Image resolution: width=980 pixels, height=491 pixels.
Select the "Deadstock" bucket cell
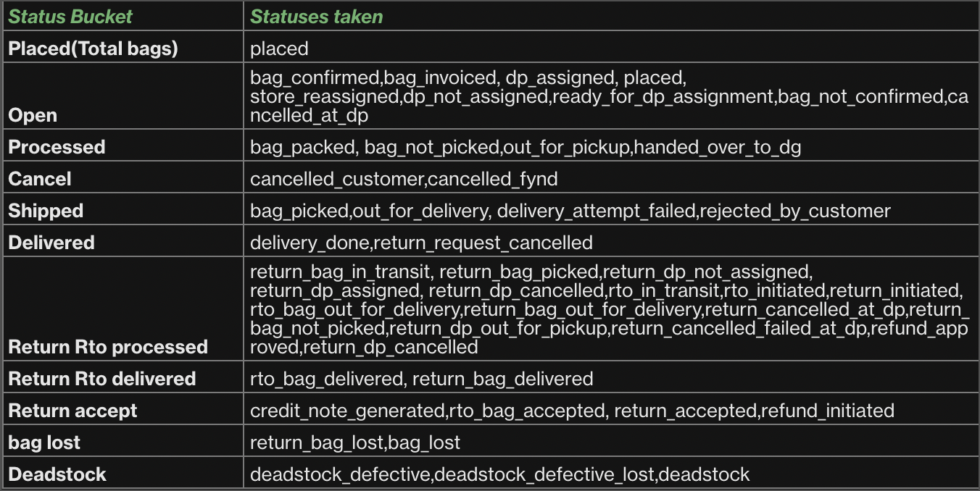57,474
